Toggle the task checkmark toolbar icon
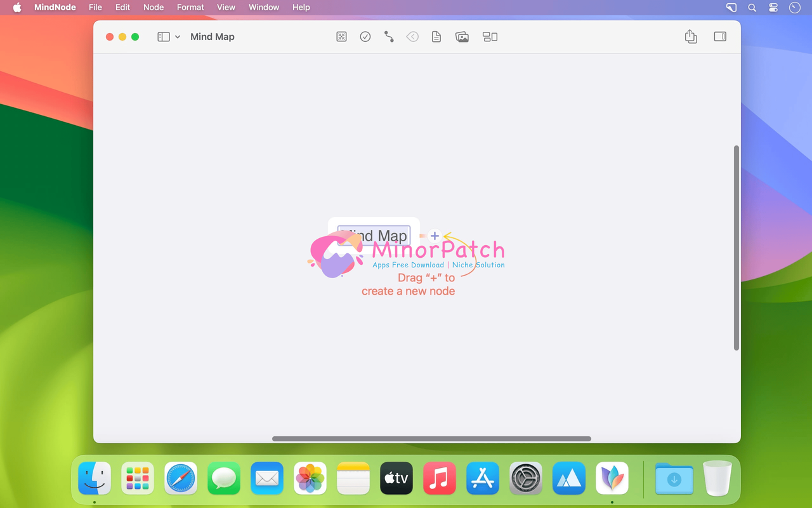 [x=365, y=37]
